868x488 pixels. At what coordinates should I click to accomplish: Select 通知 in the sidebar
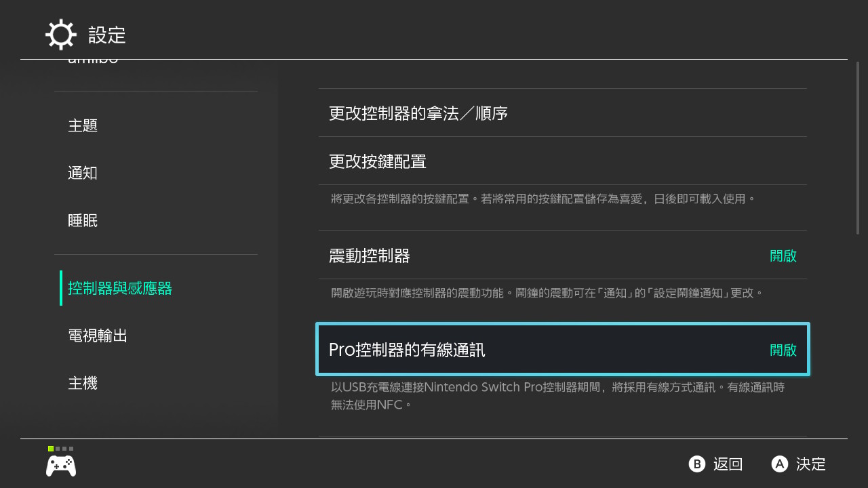click(x=83, y=174)
